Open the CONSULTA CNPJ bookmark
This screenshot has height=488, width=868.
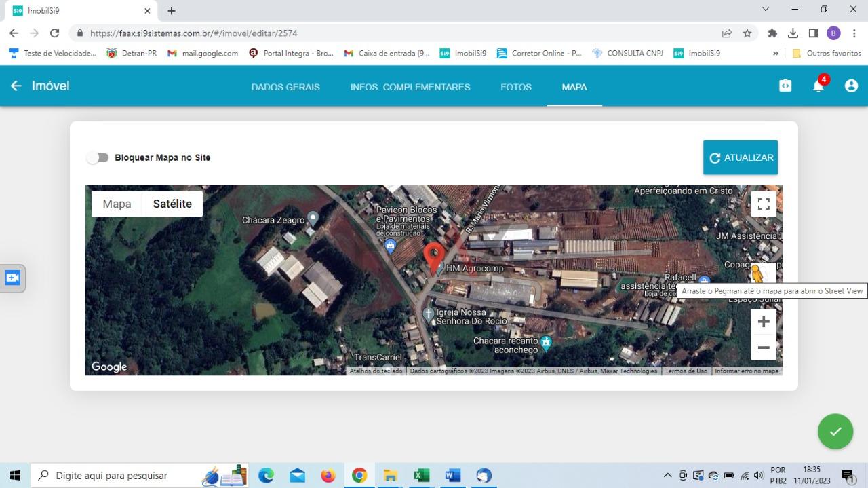point(627,53)
